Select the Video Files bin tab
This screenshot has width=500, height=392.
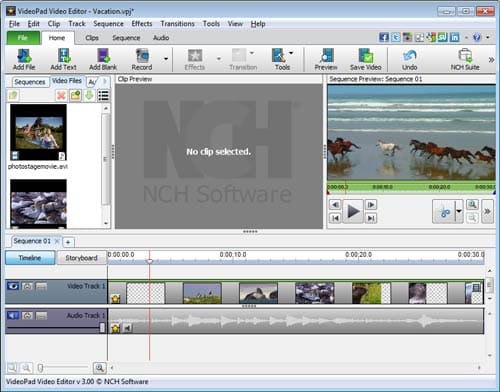[67, 81]
